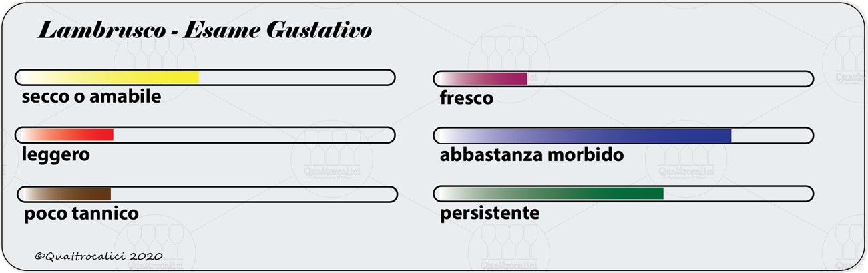Click the empty track of the fresco bar
This screenshot has height=273, width=868.
pos(668,79)
